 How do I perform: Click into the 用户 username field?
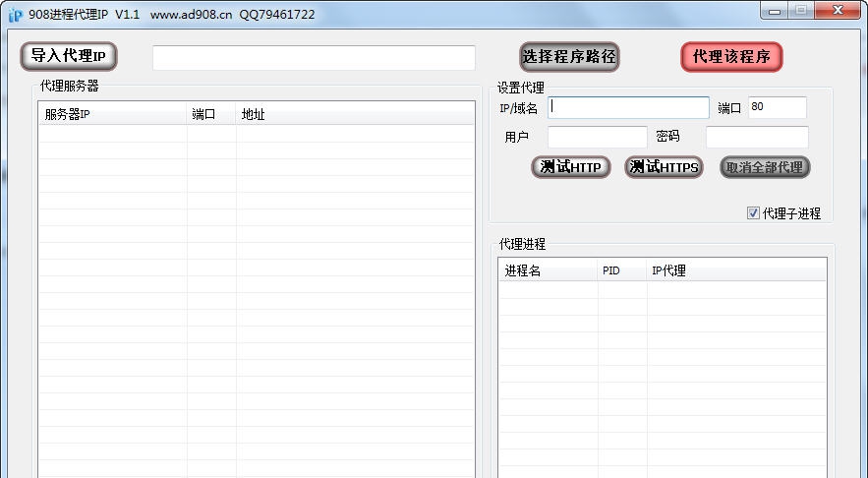(x=598, y=137)
